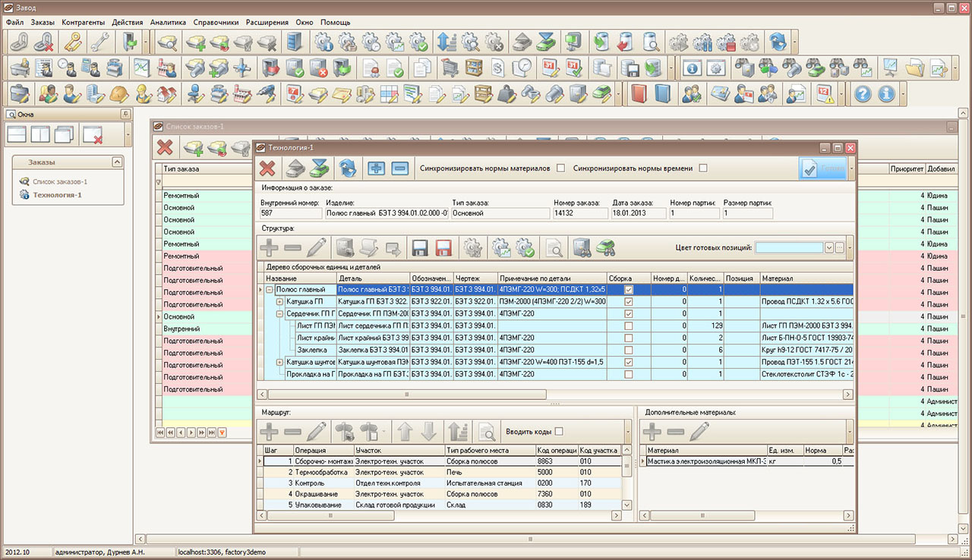Click the red floppy disk save icon
The height and width of the screenshot is (560, 972).
pyautogui.click(x=443, y=247)
